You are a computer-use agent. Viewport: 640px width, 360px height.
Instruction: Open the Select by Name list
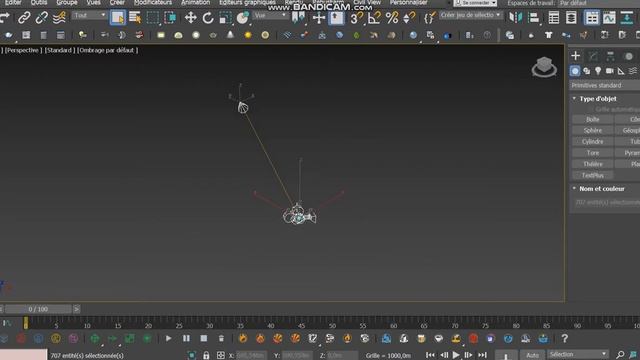(x=135, y=18)
